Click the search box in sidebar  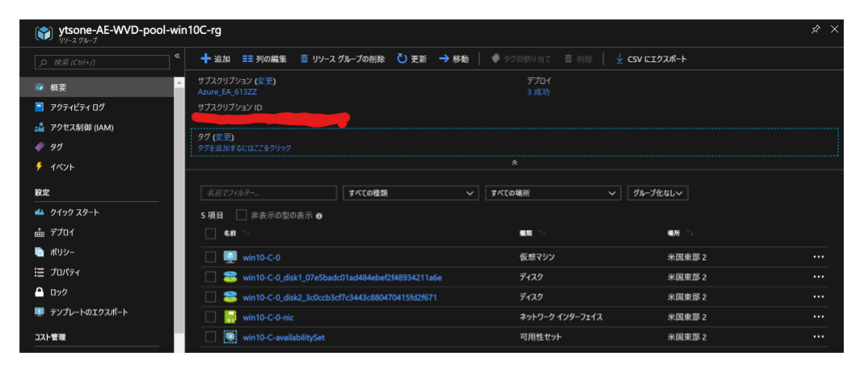(x=103, y=62)
